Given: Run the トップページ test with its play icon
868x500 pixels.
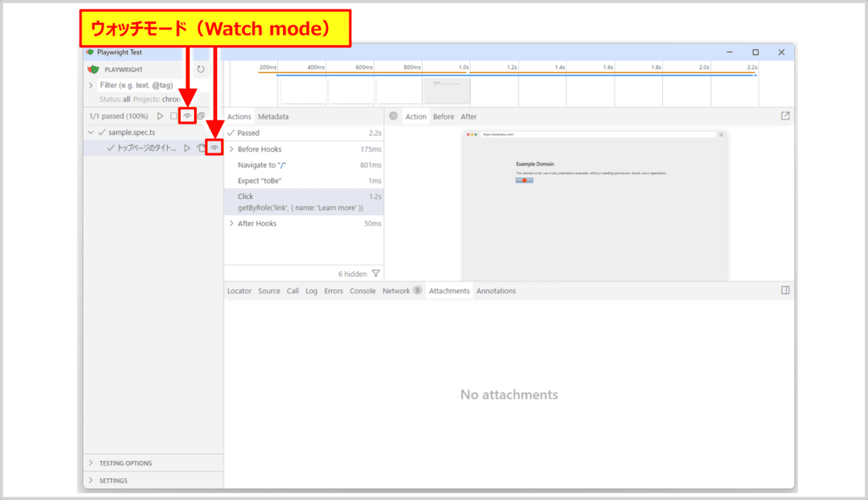Looking at the screenshot, I should pyautogui.click(x=187, y=148).
